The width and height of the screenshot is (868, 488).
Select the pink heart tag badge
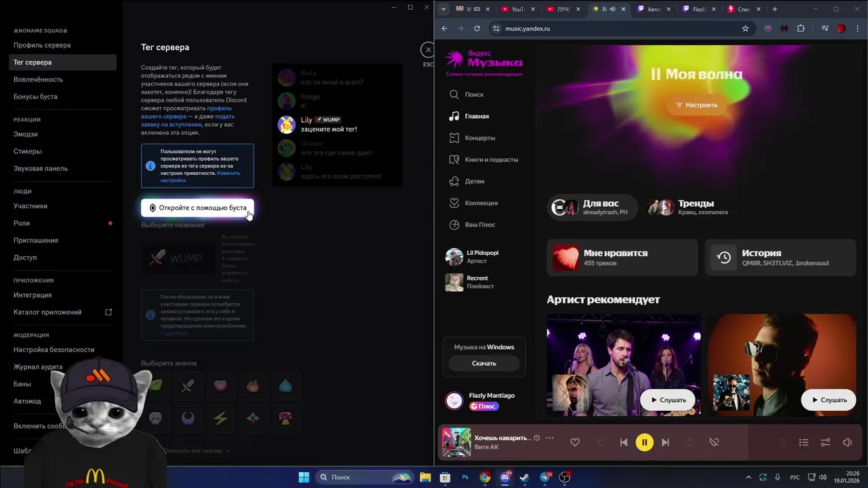(x=220, y=386)
